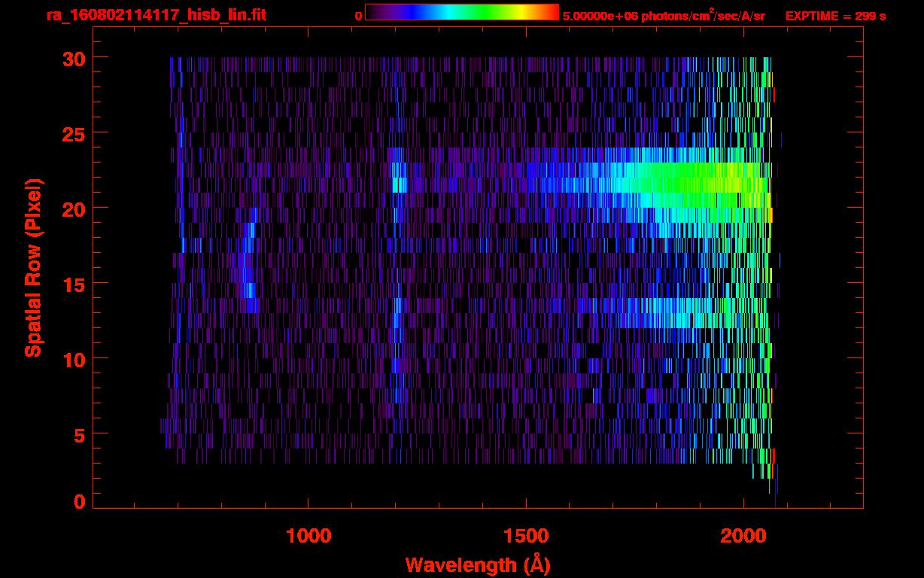Image resolution: width=924 pixels, height=578 pixels.
Task: Click the x-axis tick label 1000
Action: 309,536
